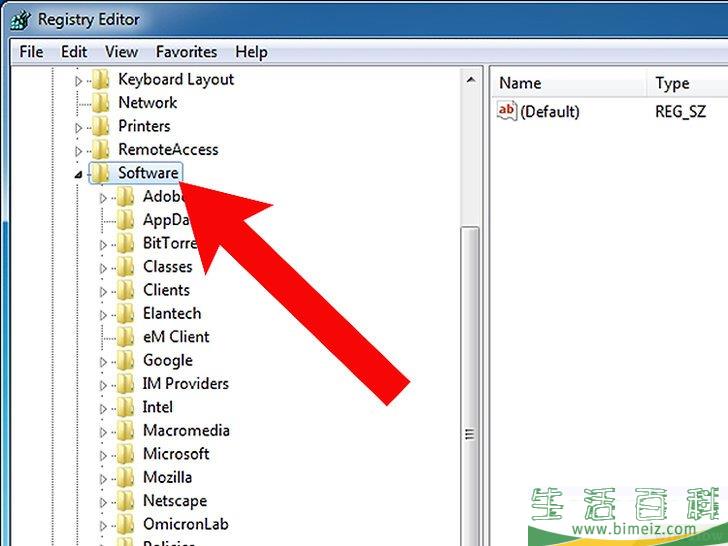Expand the Microsoft key node
Image resolution: width=728 pixels, height=546 pixels.
pyautogui.click(x=103, y=455)
